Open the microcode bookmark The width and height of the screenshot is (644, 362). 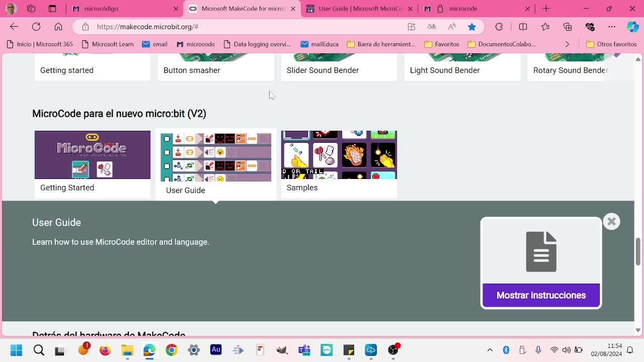click(195, 44)
